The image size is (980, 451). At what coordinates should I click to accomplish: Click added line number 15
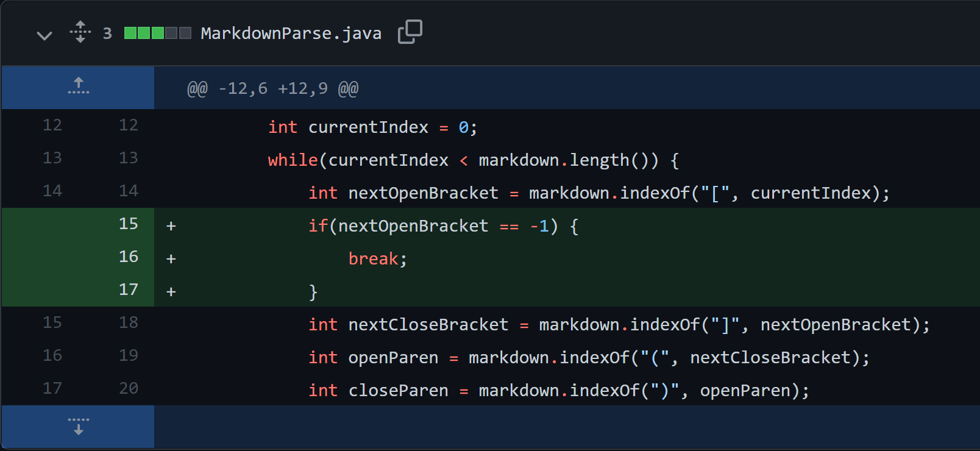coord(129,224)
